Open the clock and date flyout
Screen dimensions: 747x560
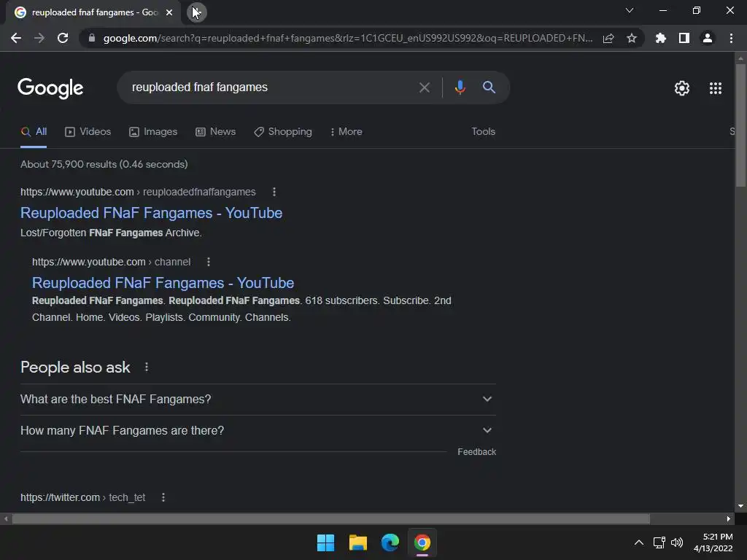click(713, 542)
